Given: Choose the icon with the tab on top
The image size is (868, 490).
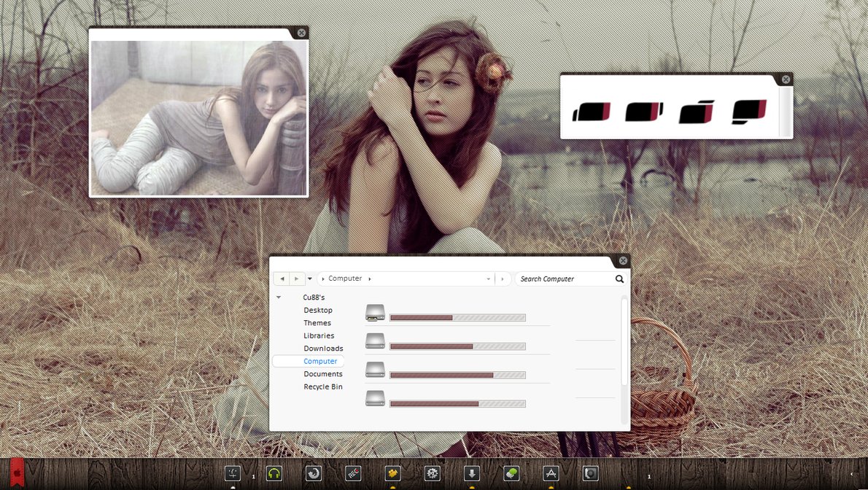Looking at the screenshot, I should coord(696,112).
